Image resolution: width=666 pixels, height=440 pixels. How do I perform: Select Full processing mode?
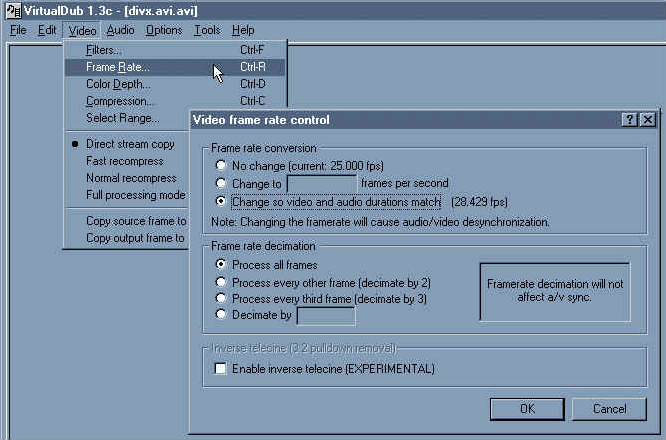point(127,195)
